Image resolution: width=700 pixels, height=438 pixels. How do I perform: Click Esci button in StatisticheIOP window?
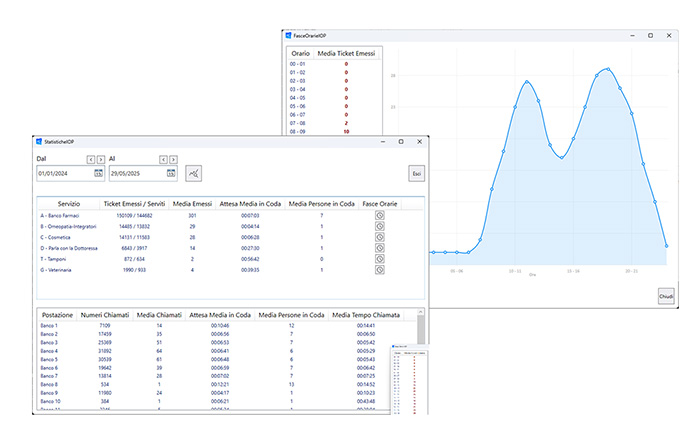417,173
